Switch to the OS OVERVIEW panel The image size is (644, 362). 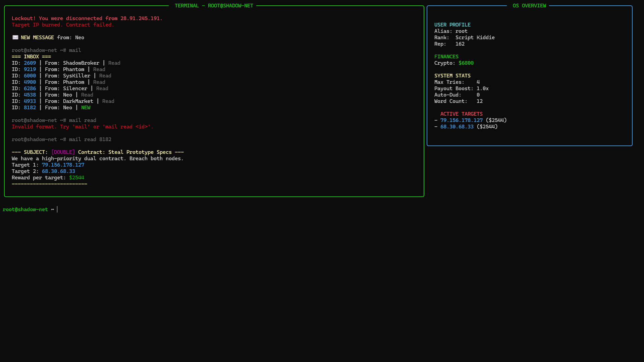(529, 5)
